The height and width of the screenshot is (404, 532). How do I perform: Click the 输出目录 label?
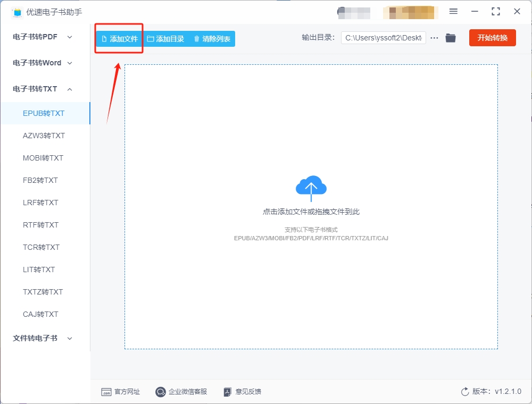click(x=318, y=38)
